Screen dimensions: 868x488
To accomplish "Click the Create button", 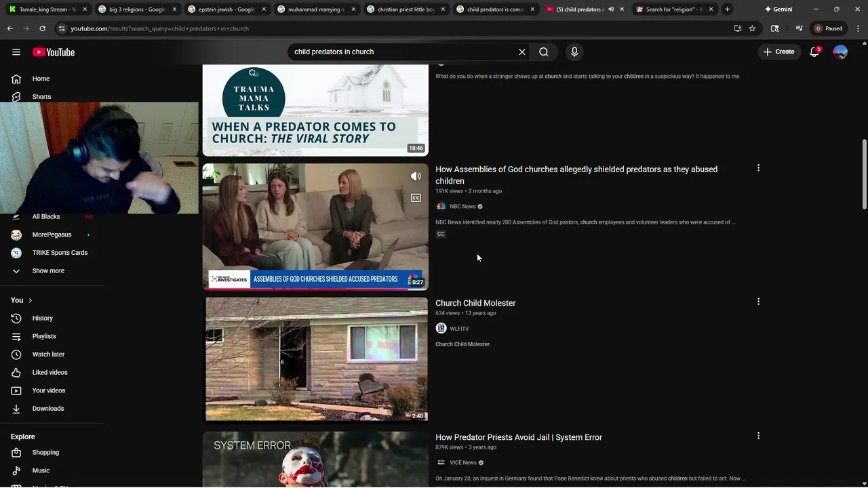I will [x=778, y=52].
